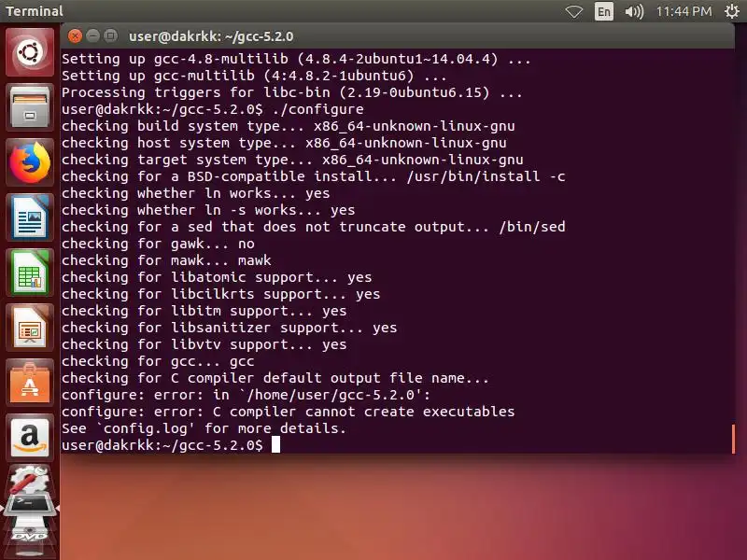Screen dimensions: 747x560
Task: Open the Ubuntu Dash search launcher
Action: 30,52
